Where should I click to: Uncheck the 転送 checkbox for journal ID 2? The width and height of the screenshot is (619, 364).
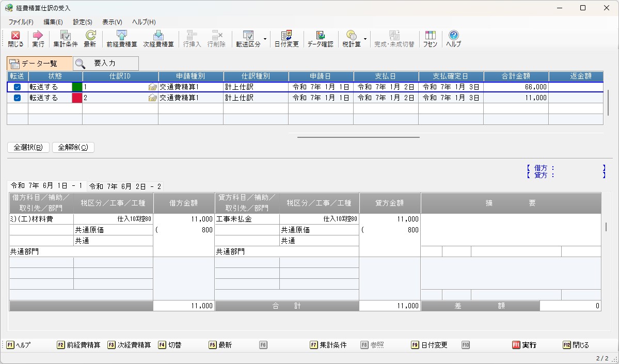(17, 98)
